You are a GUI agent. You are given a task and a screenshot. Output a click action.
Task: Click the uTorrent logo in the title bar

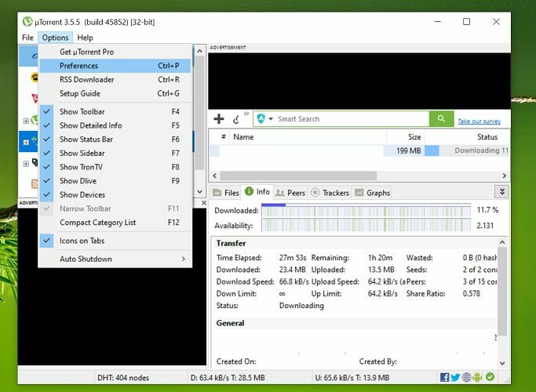tap(27, 22)
